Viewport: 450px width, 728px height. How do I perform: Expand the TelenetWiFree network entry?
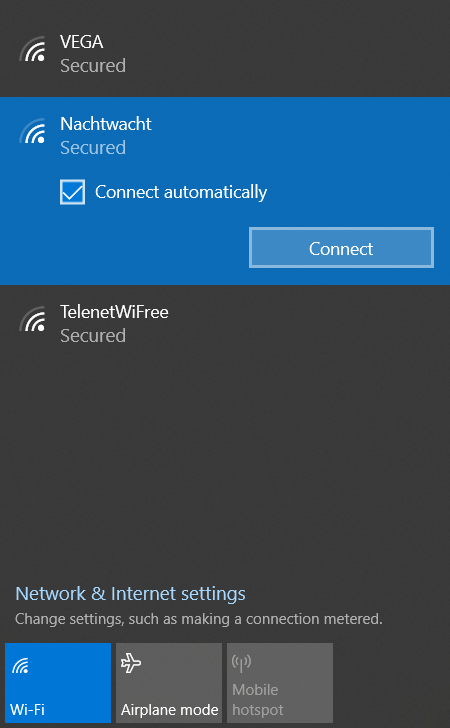click(225, 324)
